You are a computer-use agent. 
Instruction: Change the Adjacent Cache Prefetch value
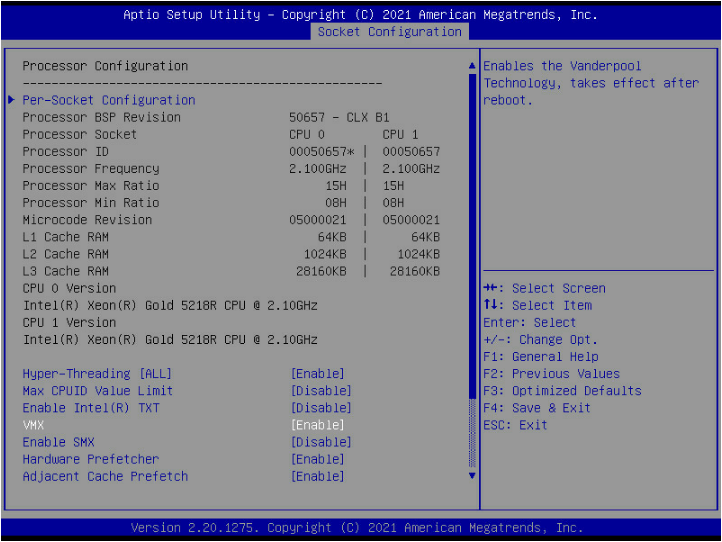point(317,476)
